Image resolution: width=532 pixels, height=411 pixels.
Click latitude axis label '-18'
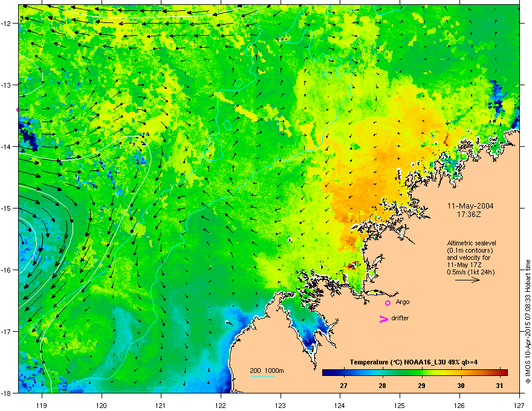point(6,393)
